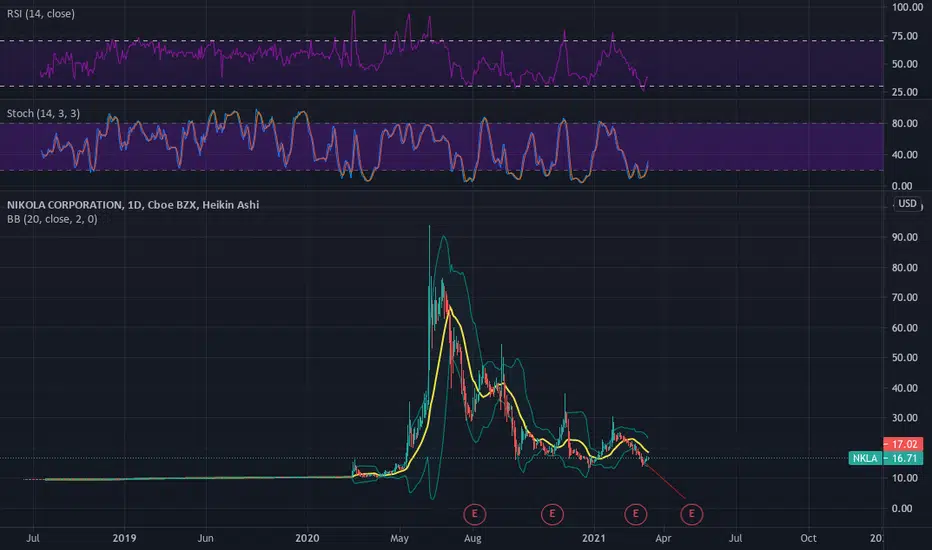Image resolution: width=932 pixels, height=550 pixels.
Task: Click the Apr label on the time axis
Action: point(663,538)
